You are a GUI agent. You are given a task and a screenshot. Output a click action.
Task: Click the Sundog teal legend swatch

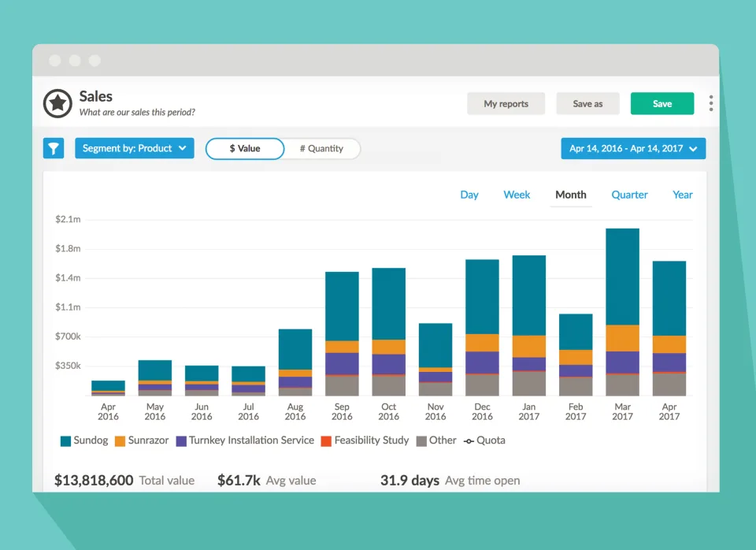coord(65,441)
